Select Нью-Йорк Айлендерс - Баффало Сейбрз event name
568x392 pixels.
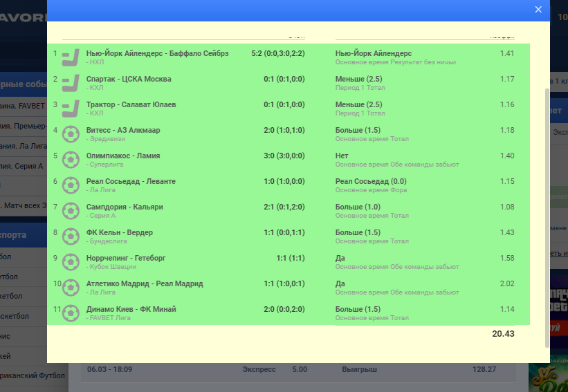pyautogui.click(x=157, y=53)
